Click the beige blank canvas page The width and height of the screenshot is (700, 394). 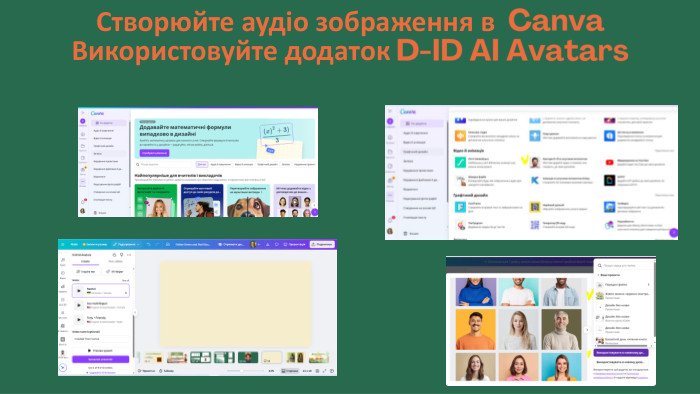pos(236,304)
